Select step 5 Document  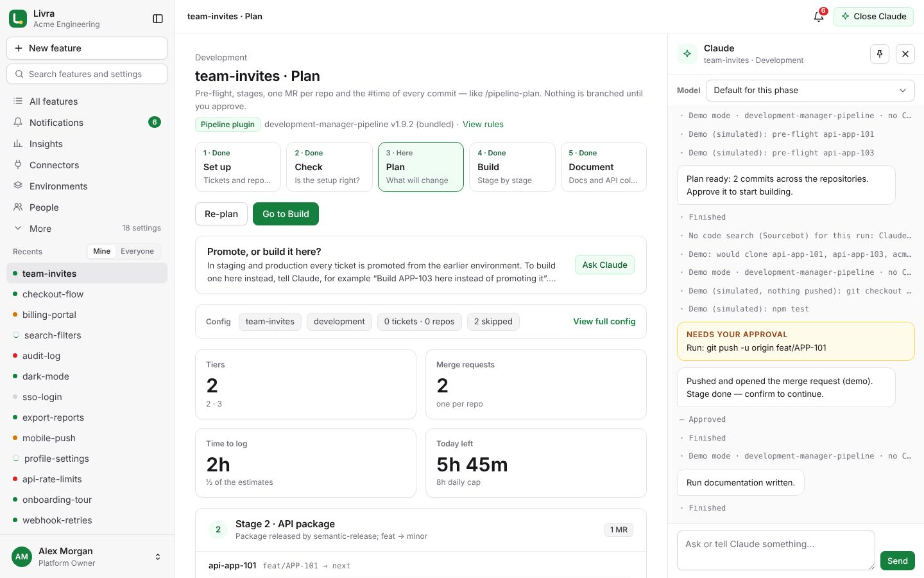pyautogui.click(x=604, y=167)
